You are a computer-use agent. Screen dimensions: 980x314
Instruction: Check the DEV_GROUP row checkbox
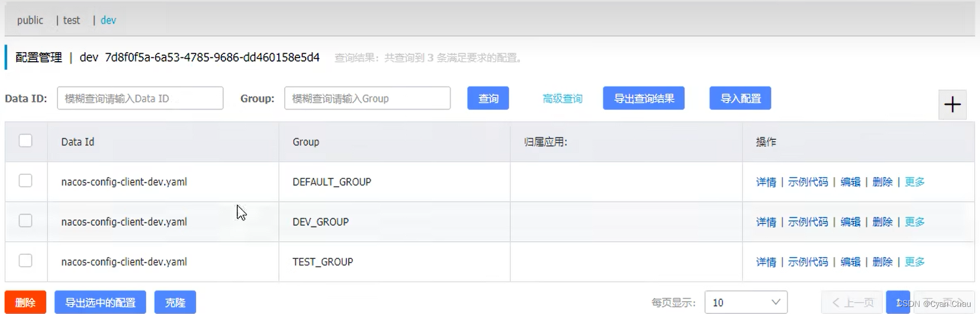coord(25,220)
